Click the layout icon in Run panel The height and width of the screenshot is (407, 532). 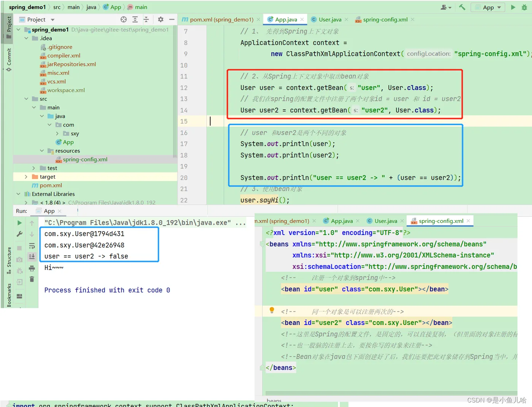[19, 296]
